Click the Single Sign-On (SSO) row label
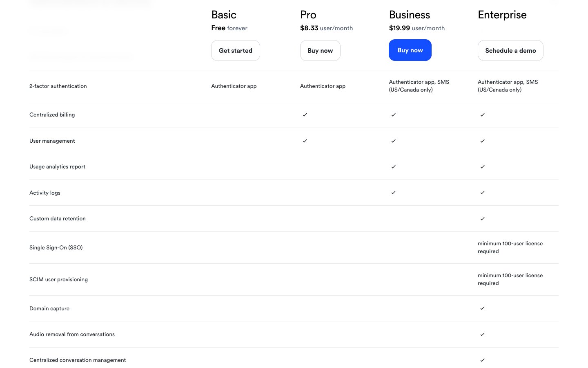This screenshot has height=368, width=588. tap(56, 248)
